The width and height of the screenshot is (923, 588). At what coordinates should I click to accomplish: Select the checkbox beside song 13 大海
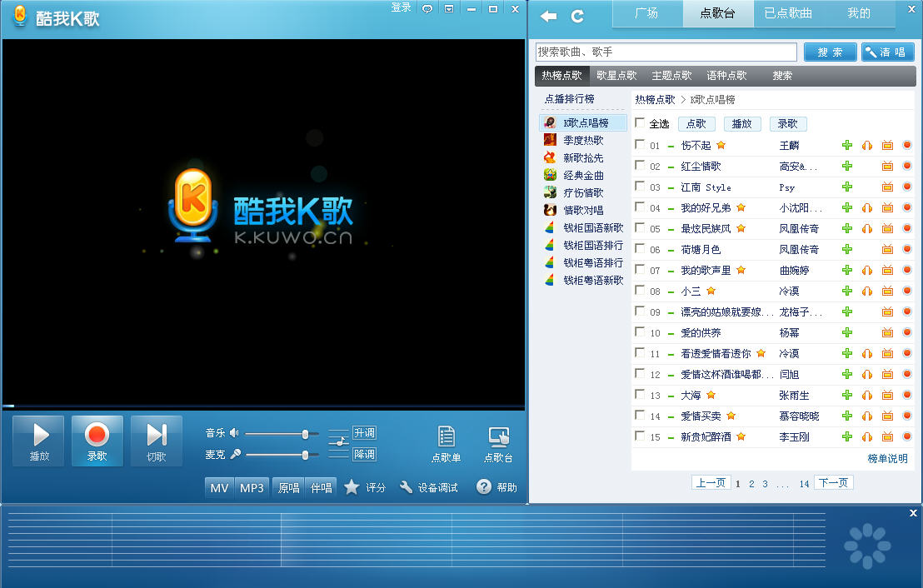(x=640, y=395)
